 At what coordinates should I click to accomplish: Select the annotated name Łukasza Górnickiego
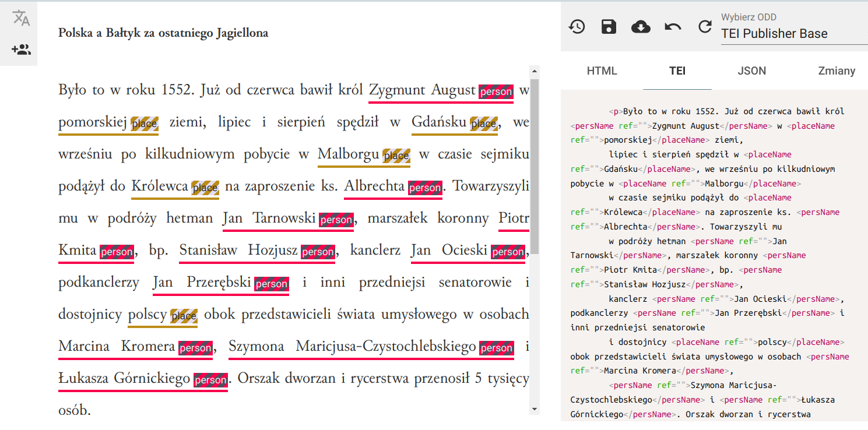(x=124, y=379)
